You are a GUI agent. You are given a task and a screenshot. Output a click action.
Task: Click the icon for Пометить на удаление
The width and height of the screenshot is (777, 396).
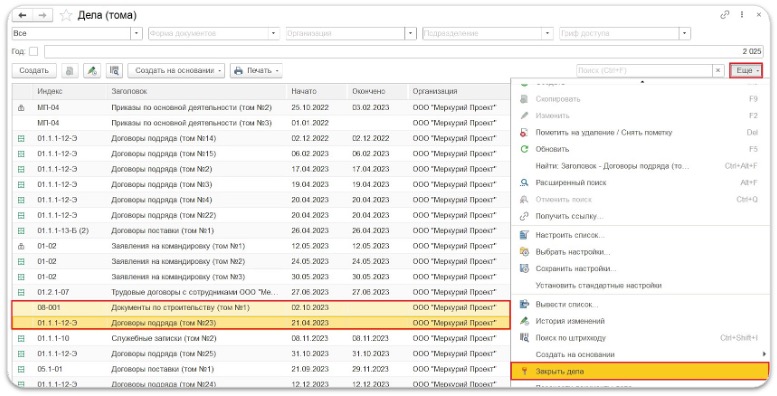524,132
